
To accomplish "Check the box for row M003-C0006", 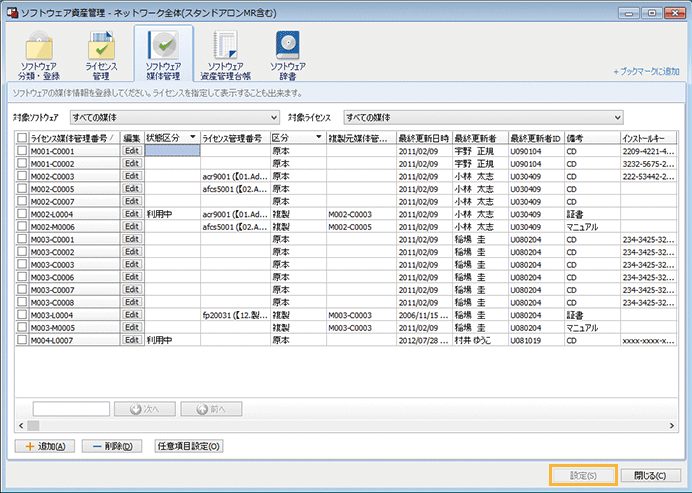I will (22, 277).
